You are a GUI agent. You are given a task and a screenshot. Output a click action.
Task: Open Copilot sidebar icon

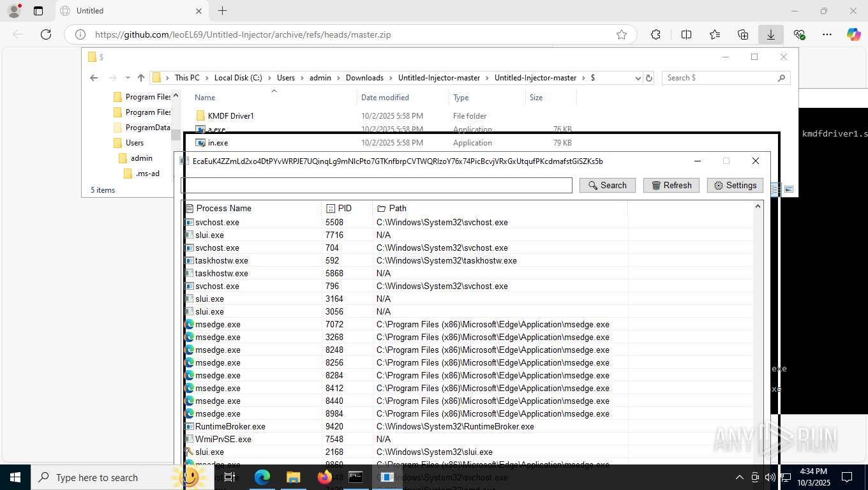coord(854,34)
